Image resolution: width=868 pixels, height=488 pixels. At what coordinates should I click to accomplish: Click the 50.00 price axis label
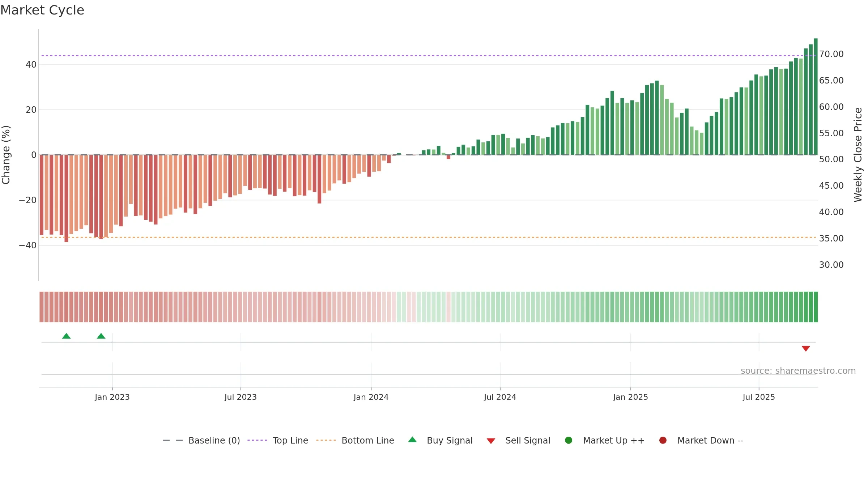coord(831,159)
